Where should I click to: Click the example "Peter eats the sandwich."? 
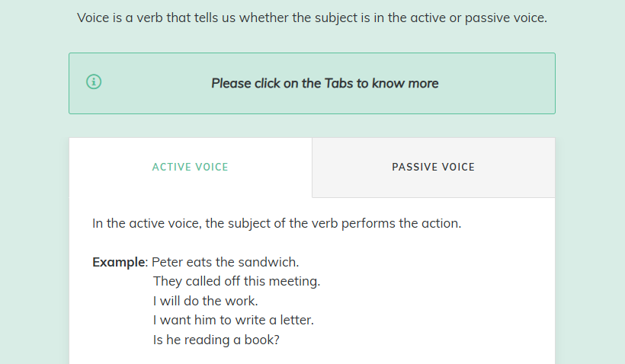point(226,262)
